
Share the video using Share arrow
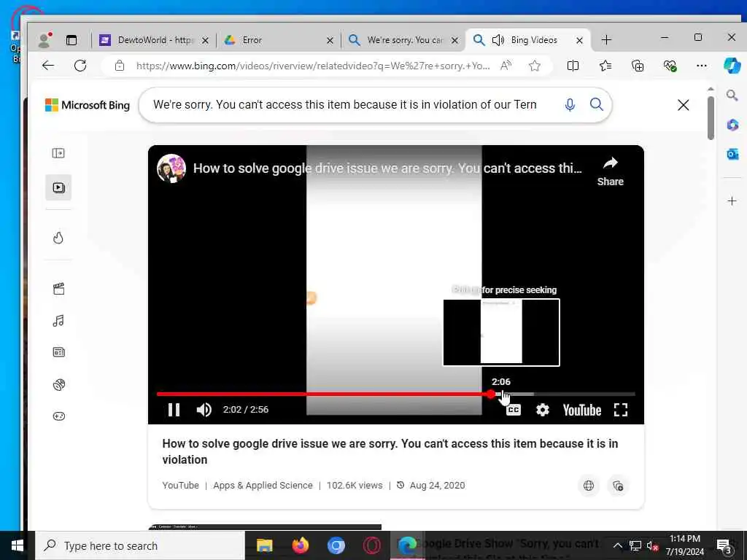pos(611,171)
